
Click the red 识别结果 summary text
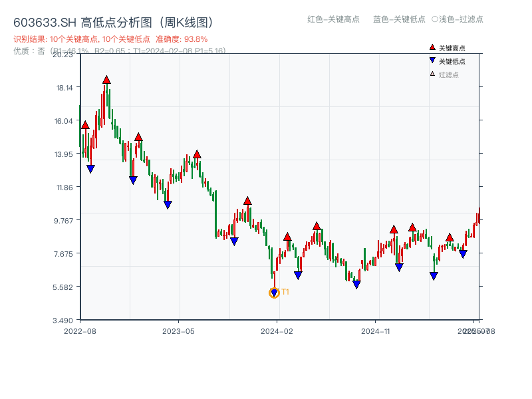tap(110, 39)
